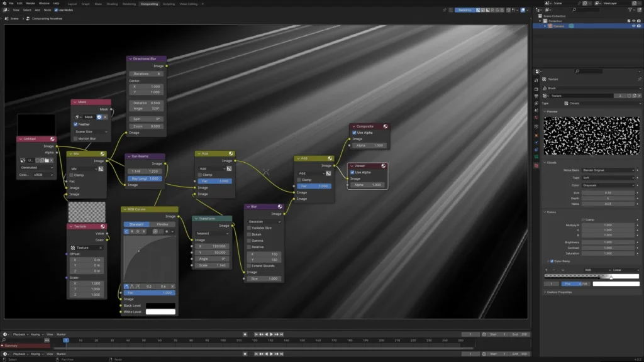Select Film-like tone in RGB Curves node
Viewport: 644px width, 362px height.
point(162,224)
